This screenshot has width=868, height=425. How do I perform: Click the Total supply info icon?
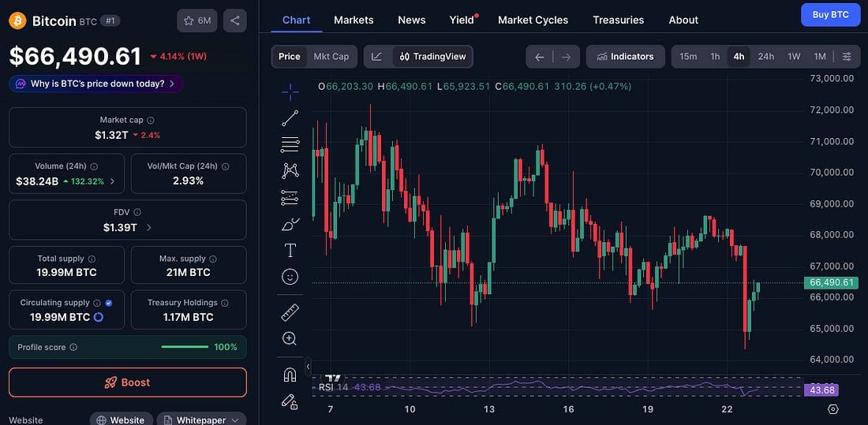click(x=92, y=259)
